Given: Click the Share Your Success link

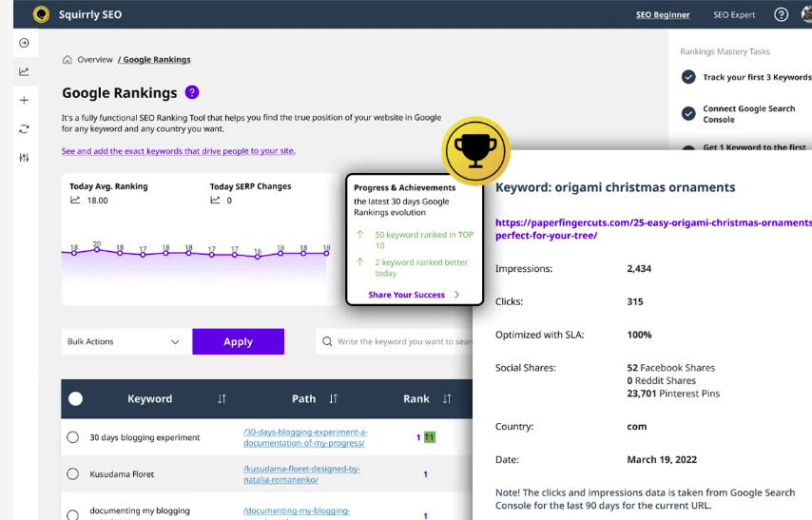Looking at the screenshot, I should tap(407, 295).
